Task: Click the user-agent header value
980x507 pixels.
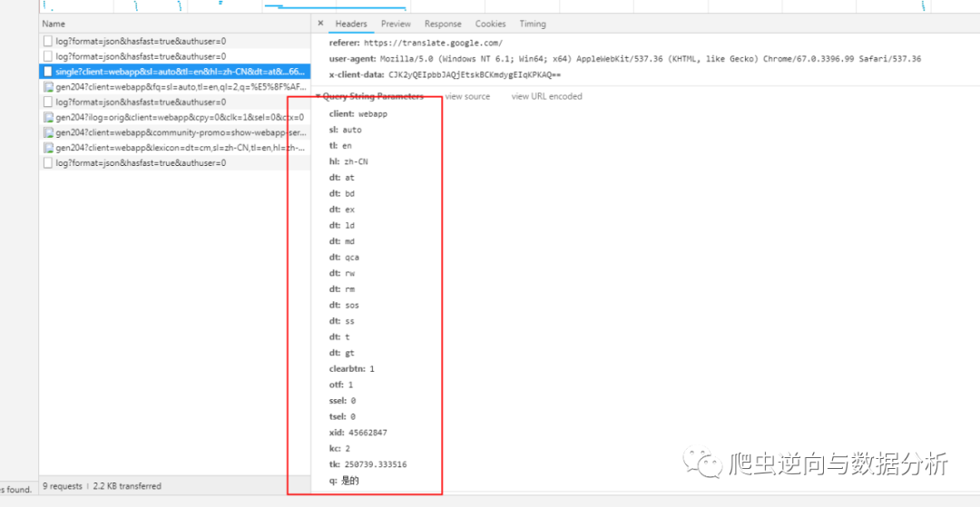Action: click(x=651, y=59)
